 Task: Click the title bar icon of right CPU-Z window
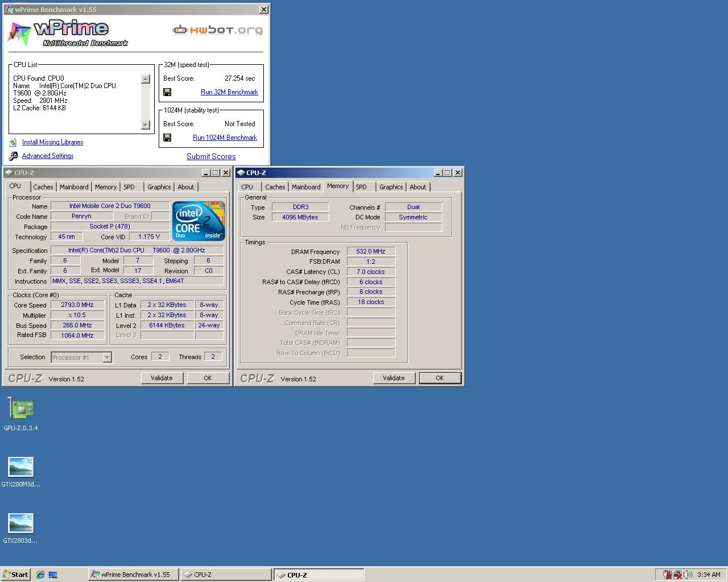(x=241, y=173)
